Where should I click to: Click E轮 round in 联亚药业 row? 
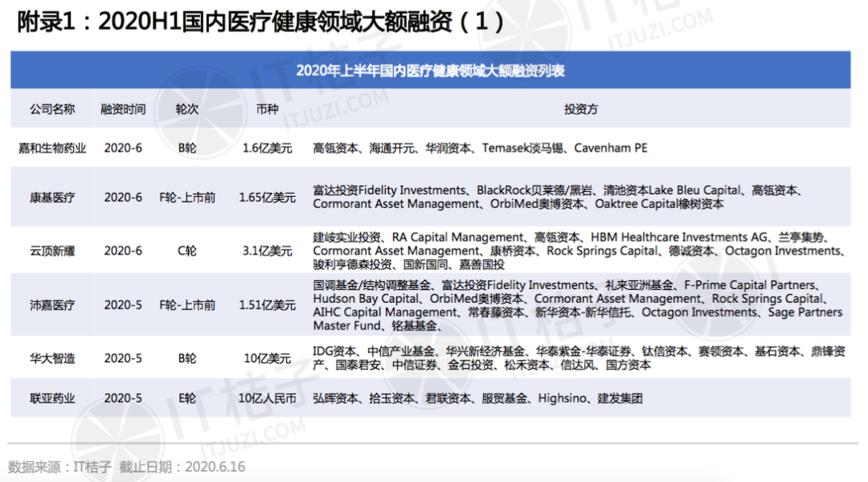pyautogui.click(x=187, y=398)
